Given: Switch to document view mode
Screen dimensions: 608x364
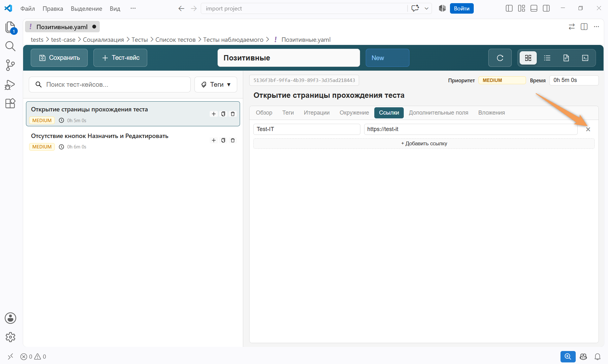Looking at the screenshot, I should pos(566,58).
